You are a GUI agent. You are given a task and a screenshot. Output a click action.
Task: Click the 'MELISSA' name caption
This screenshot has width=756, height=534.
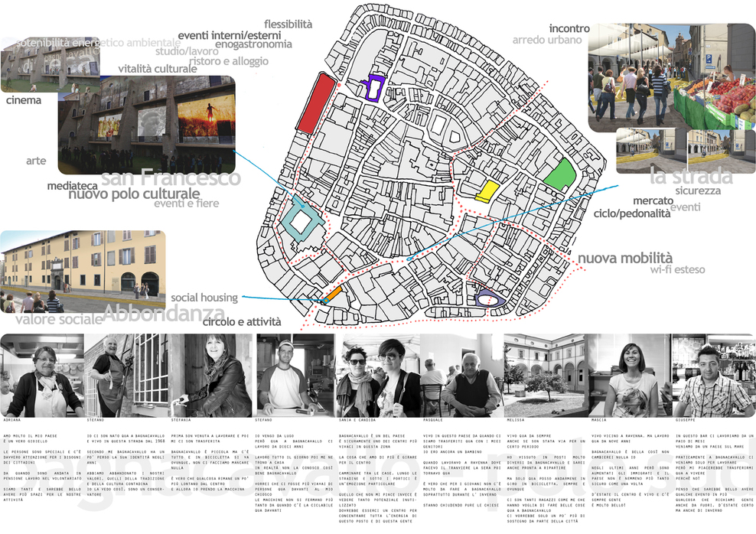[516, 421]
